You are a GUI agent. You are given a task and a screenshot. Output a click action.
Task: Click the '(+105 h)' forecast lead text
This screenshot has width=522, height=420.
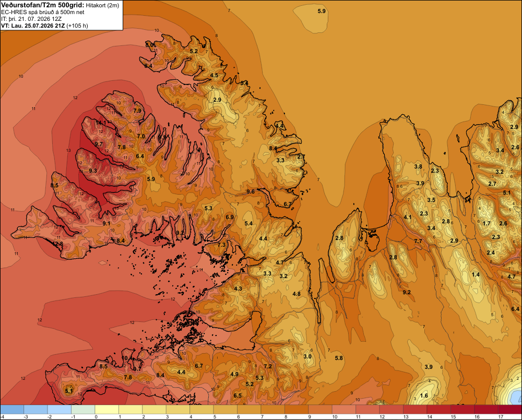77,26
